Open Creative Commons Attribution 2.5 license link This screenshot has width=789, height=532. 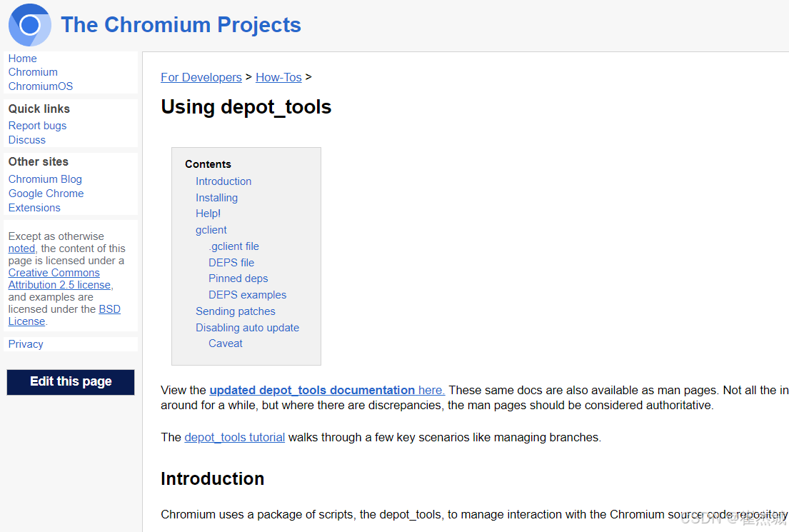click(59, 278)
